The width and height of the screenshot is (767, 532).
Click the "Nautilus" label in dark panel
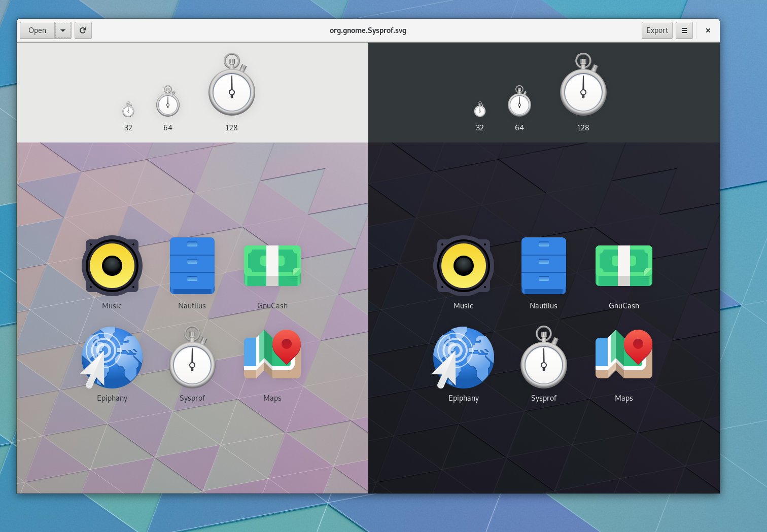544,306
